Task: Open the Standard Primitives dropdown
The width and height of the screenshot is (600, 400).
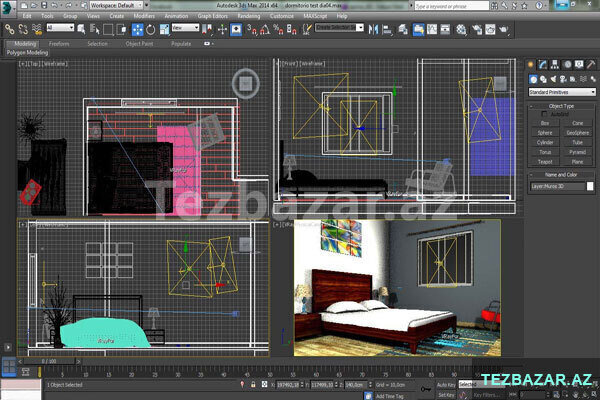Action: tap(562, 92)
